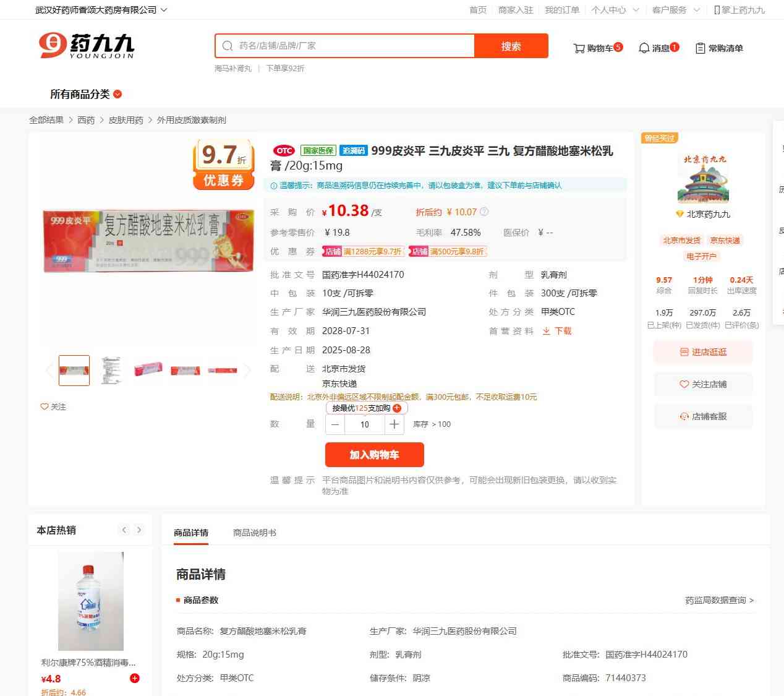Click the 药九九 YOUNGJOIN logo
784x696 pixels.
(87, 46)
